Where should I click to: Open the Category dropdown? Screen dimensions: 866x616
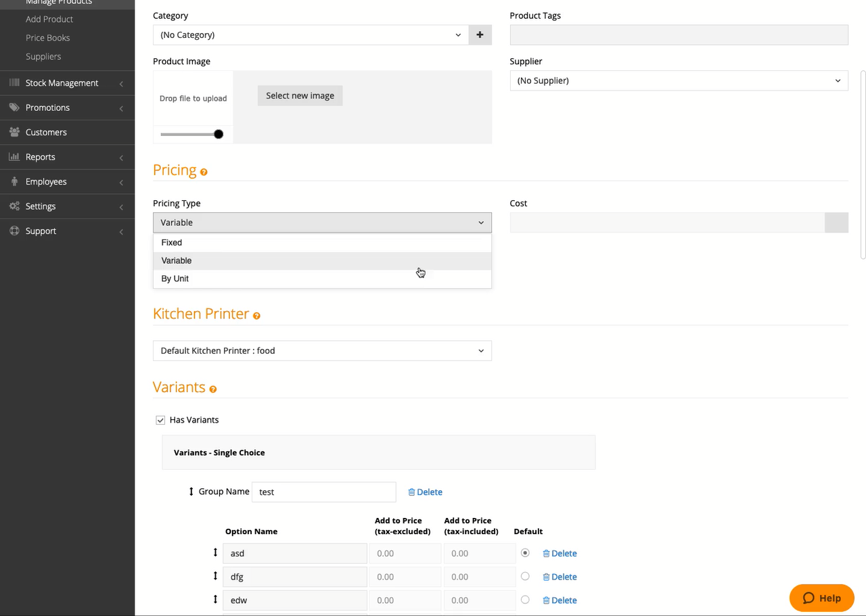[x=311, y=34]
